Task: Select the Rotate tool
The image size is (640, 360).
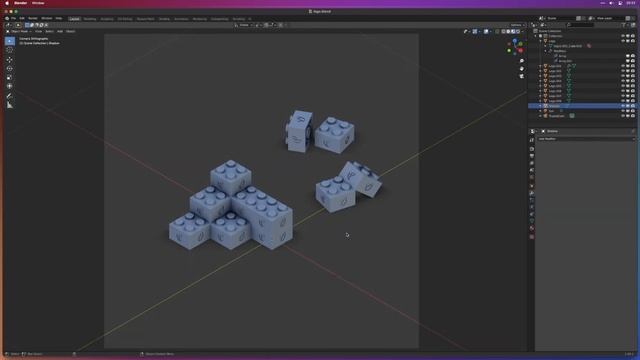Action: 10,69
